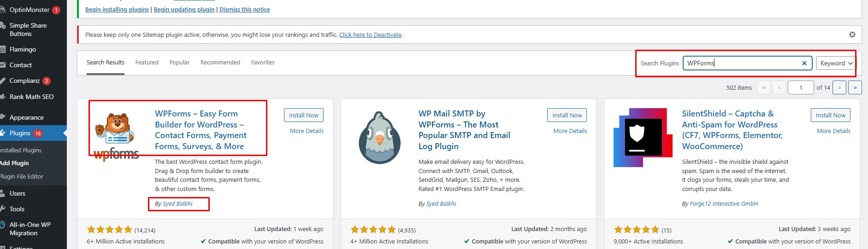
Task: Open the Plugins menu in sidebar
Action: tap(20, 133)
